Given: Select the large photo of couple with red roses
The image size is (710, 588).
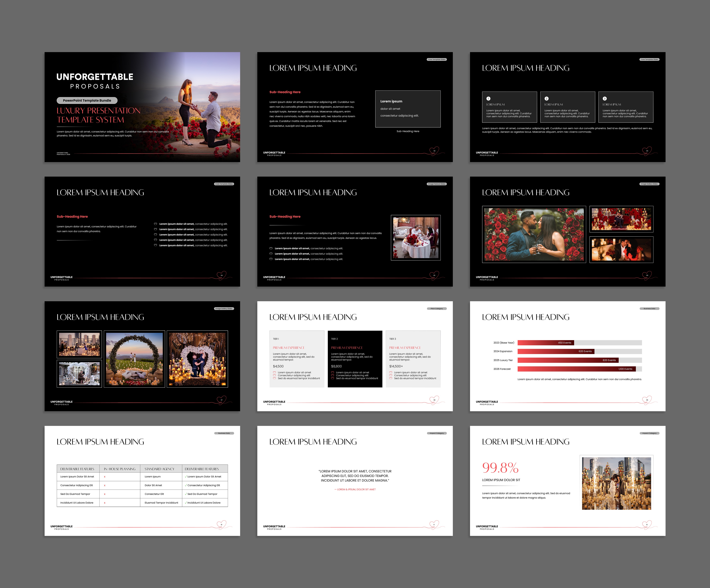Looking at the screenshot, I should tap(534, 234).
